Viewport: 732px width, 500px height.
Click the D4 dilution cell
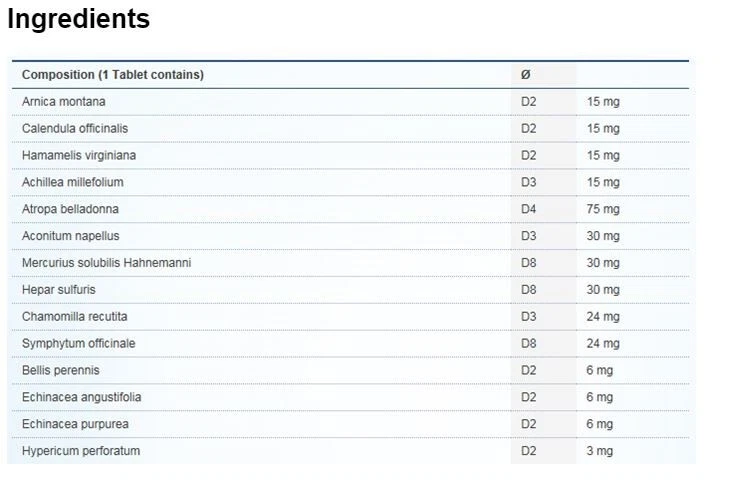click(529, 210)
